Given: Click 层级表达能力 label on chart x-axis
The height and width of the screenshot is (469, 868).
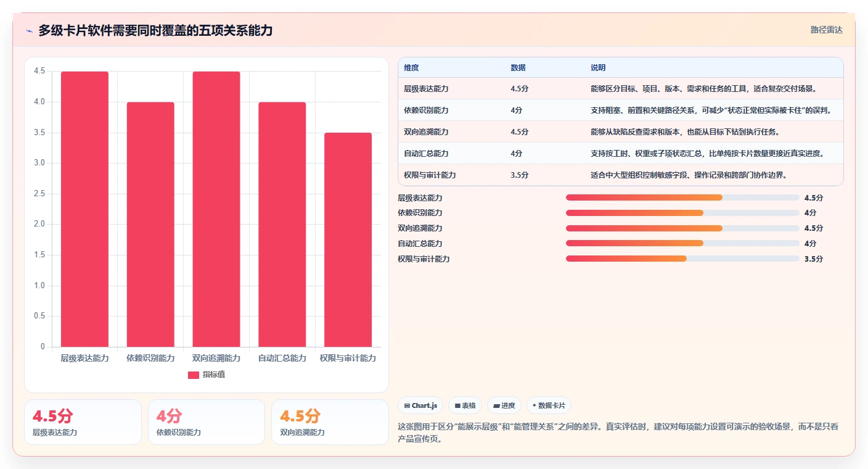Looking at the screenshot, I should click(x=84, y=359).
